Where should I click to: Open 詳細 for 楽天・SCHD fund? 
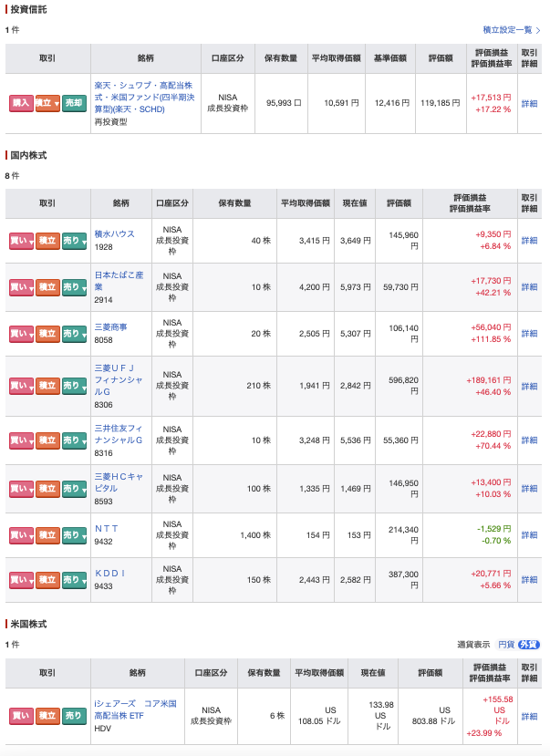point(529,104)
